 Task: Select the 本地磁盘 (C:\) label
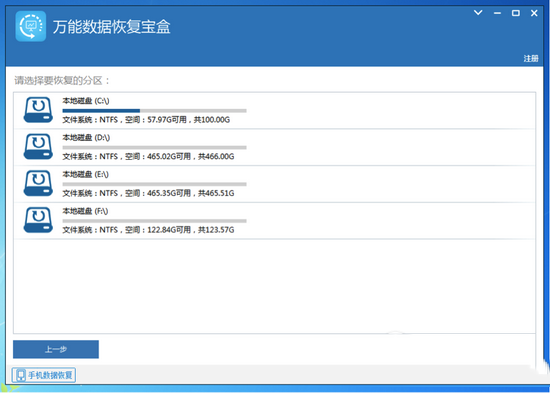click(86, 101)
